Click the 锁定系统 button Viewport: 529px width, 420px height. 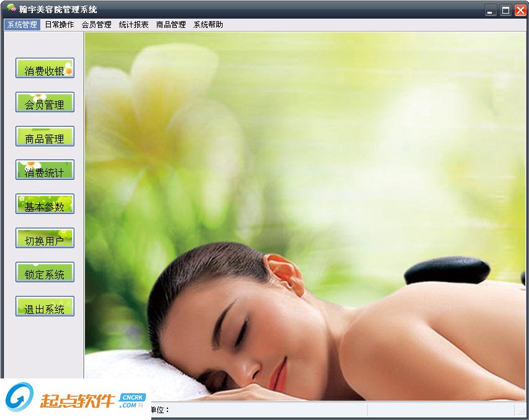(x=45, y=272)
